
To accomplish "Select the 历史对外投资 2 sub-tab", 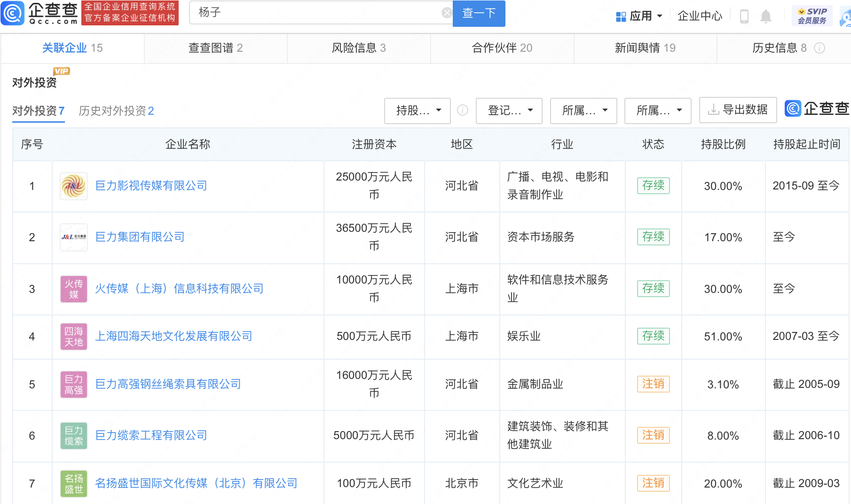I will pyautogui.click(x=116, y=111).
